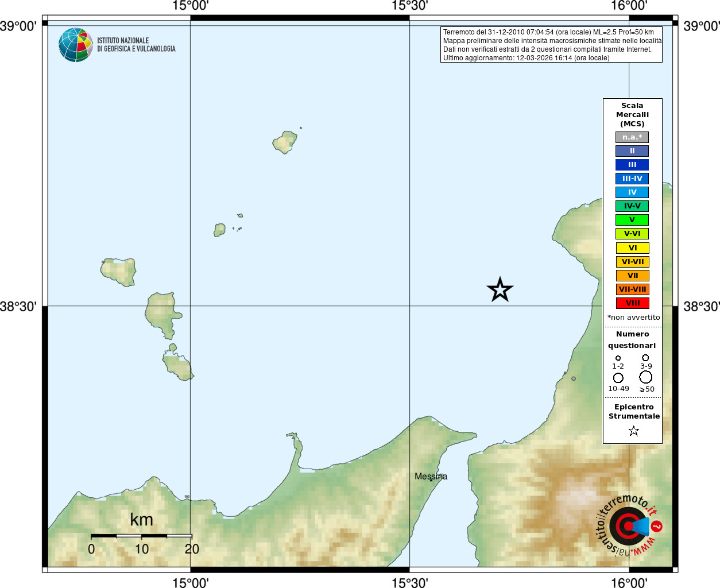Click the 3-9 questionnaire circle symbol
Screen dimensions: 720x588
pos(645,358)
